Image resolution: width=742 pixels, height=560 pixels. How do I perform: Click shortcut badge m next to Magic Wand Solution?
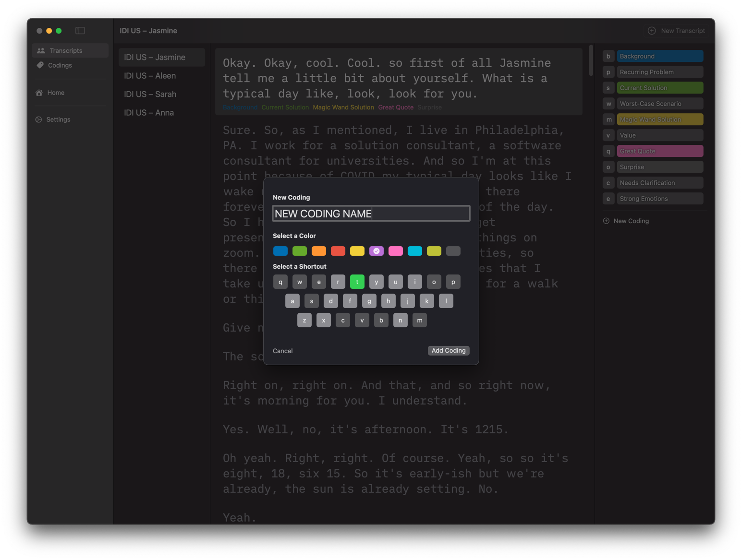pos(608,119)
